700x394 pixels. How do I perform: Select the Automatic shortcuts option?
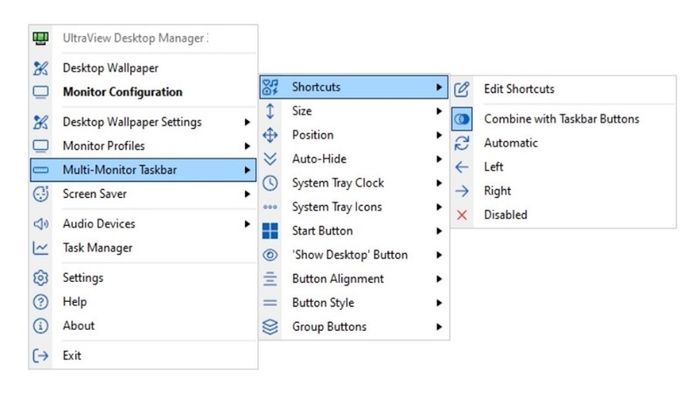pos(563,143)
